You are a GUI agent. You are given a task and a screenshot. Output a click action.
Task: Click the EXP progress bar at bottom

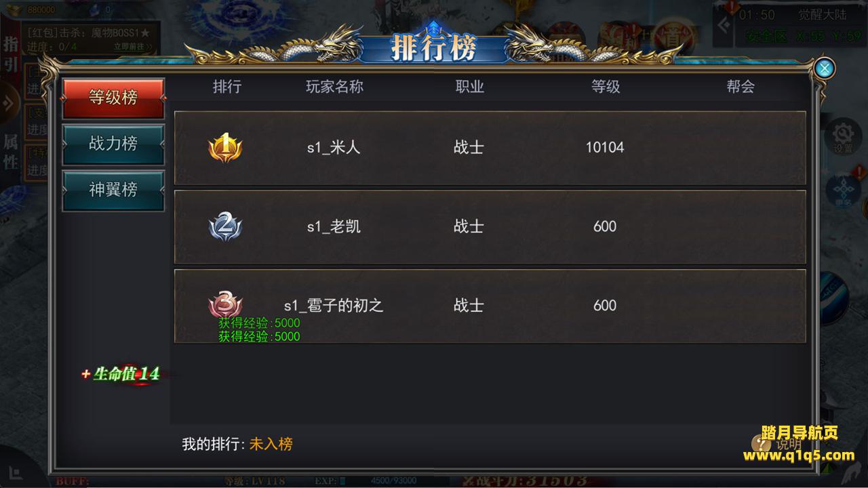coord(393,481)
